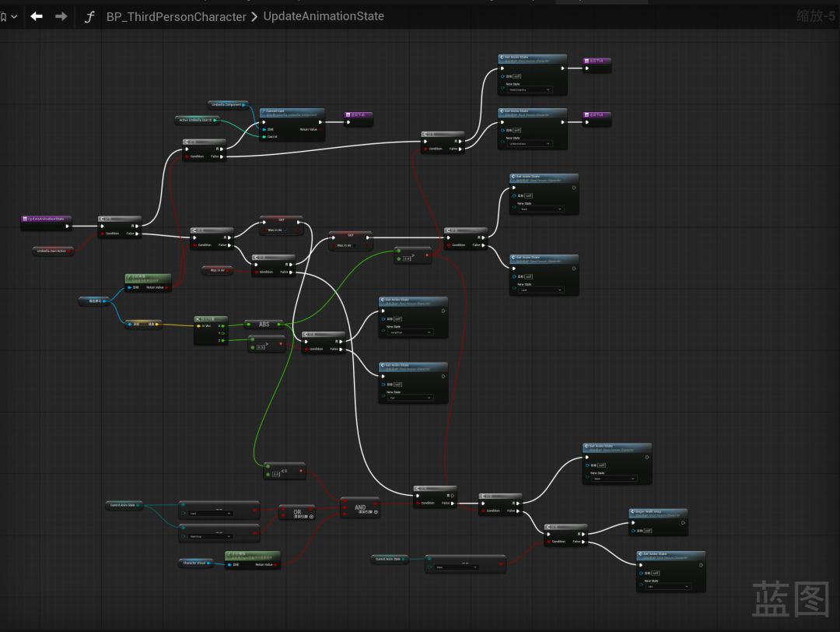Select the Umbrella Cast Active variable node
The image size is (840, 632).
[x=53, y=251]
